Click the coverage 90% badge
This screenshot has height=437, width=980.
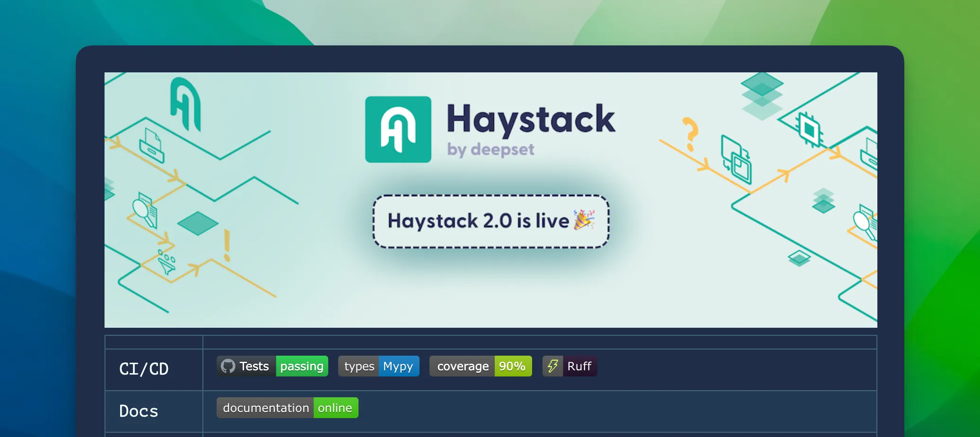(x=480, y=366)
